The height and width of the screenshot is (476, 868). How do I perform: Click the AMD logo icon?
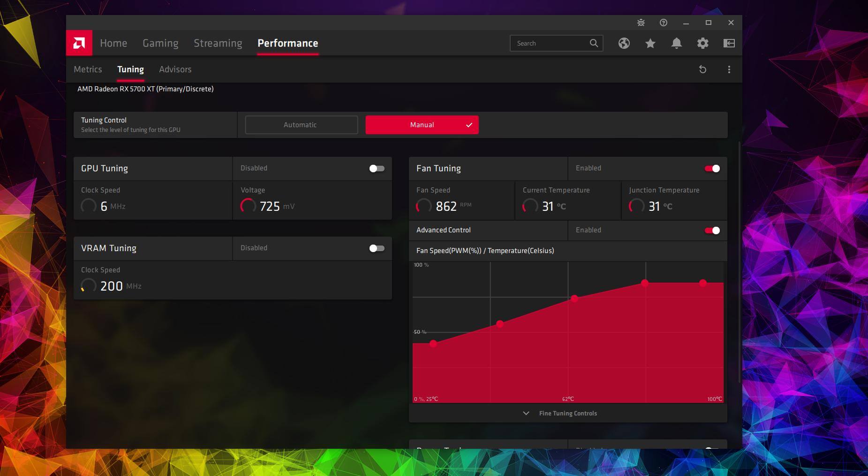coord(79,43)
